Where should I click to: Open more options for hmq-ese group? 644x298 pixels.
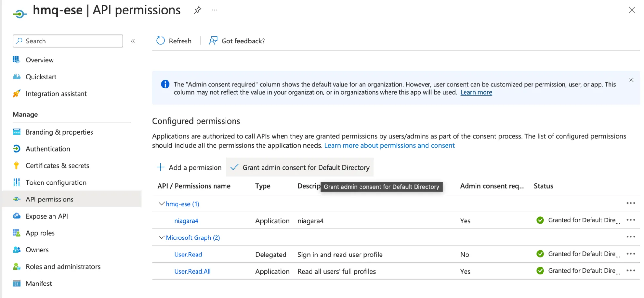(x=630, y=203)
